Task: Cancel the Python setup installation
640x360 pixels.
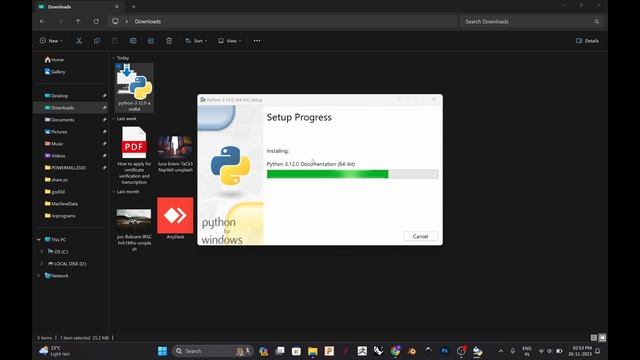Action: (x=420, y=236)
